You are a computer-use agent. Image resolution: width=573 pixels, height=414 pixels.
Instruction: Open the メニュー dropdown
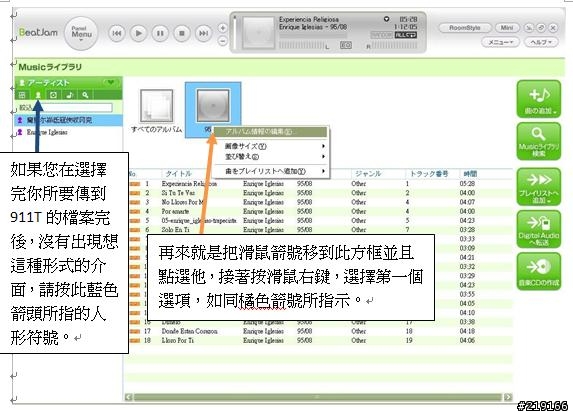[x=501, y=42]
